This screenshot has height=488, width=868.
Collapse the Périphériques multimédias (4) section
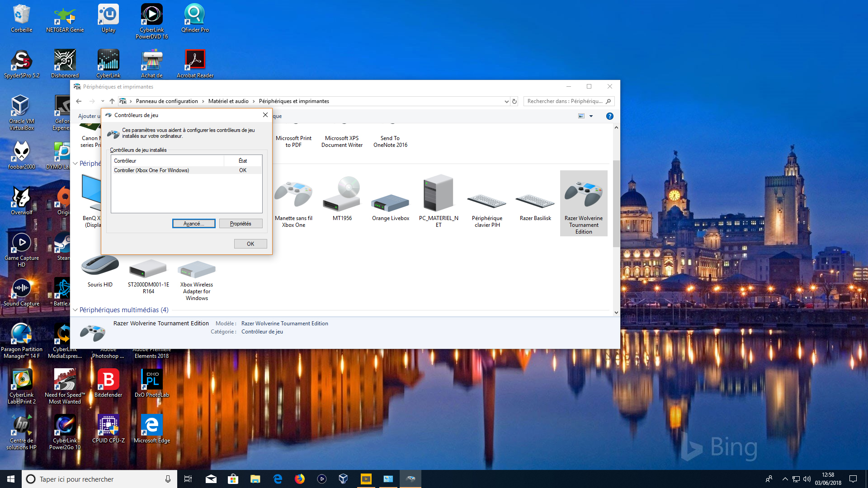point(75,310)
